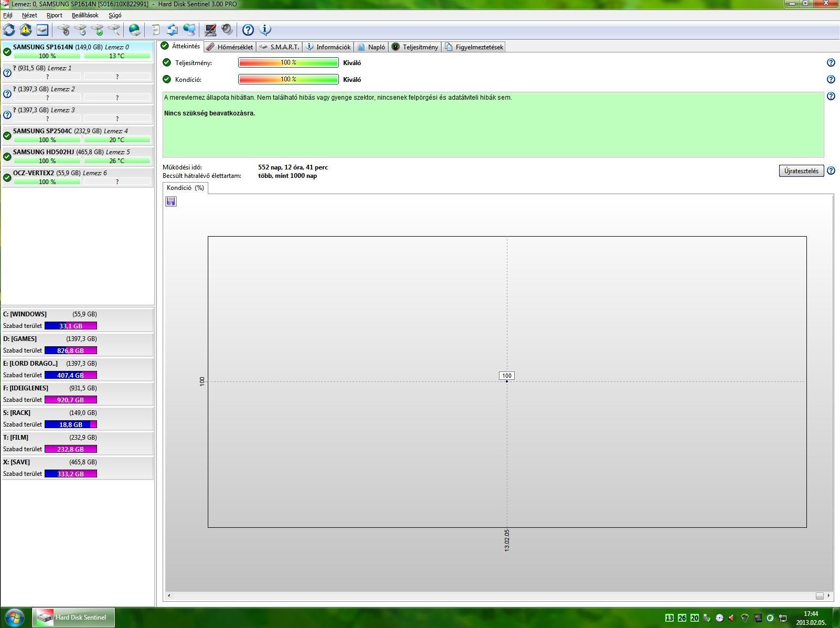The width and height of the screenshot is (840, 628).
Task: Switch to the Napló tab
Action: [371, 47]
